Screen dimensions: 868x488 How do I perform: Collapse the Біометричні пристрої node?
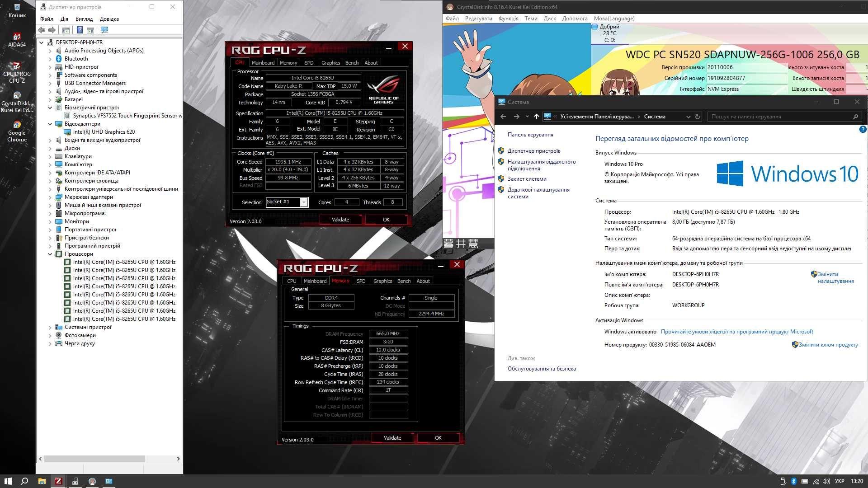[x=50, y=108]
